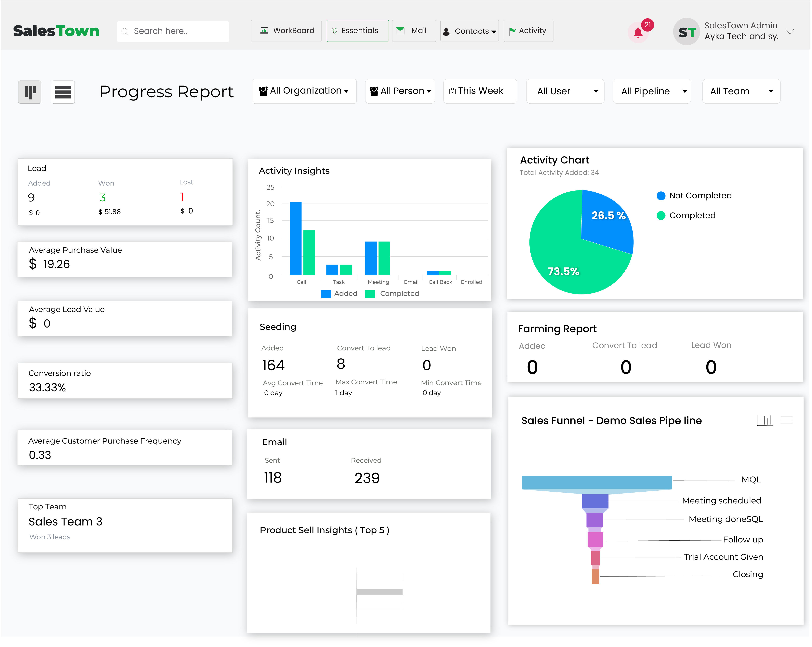Toggle the Completed legend in Activity Chart
812x647 pixels.
pos(687,216)
